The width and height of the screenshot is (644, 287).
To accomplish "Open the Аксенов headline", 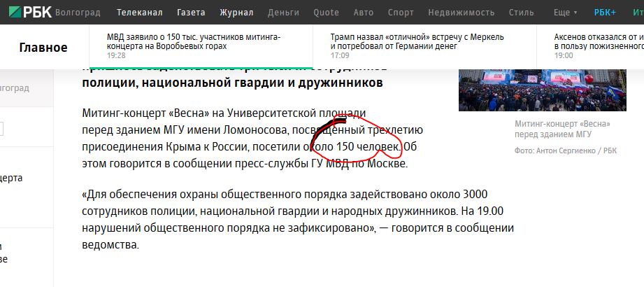I will (x=599, y=41).
